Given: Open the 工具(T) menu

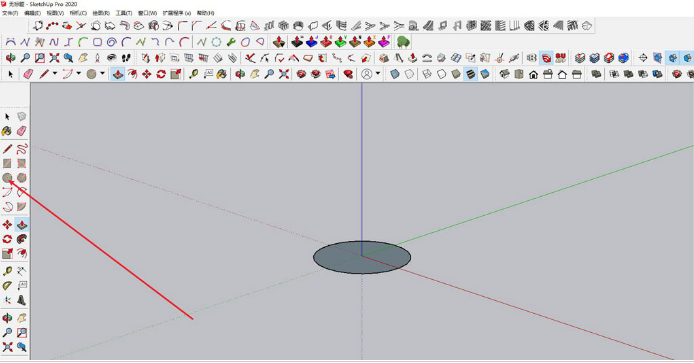Looking at the screenshot, I should pos(124,13).
